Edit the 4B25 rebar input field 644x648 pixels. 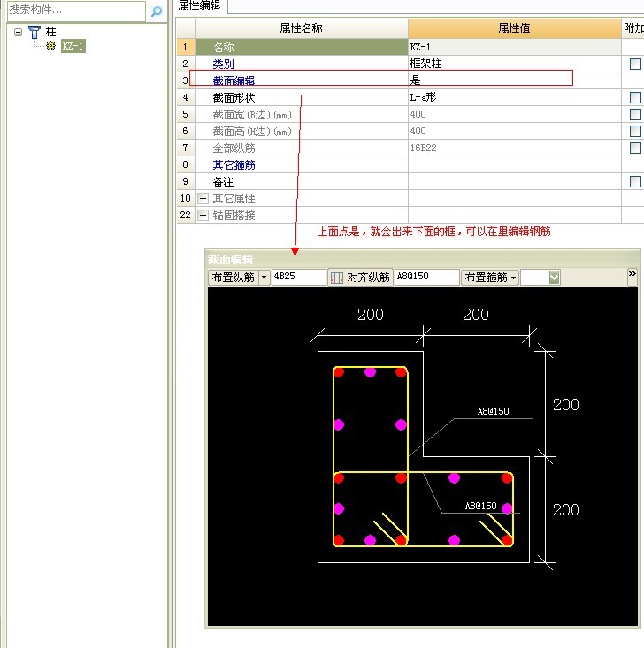click(x=299, y=277)
